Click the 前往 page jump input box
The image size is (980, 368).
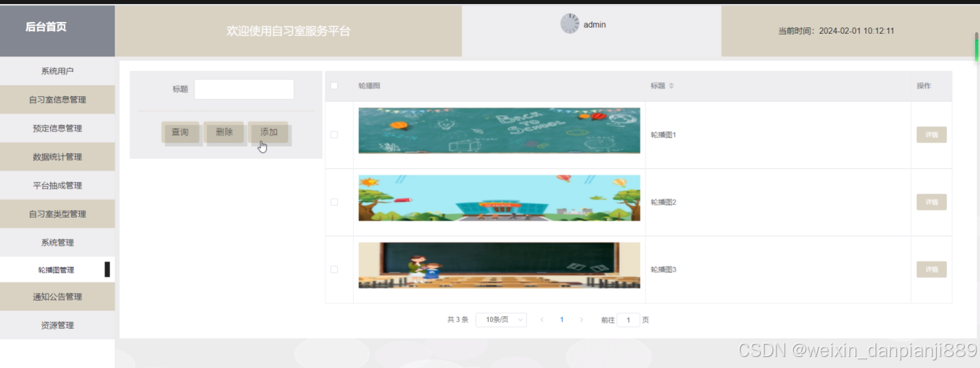click(628, 320)
